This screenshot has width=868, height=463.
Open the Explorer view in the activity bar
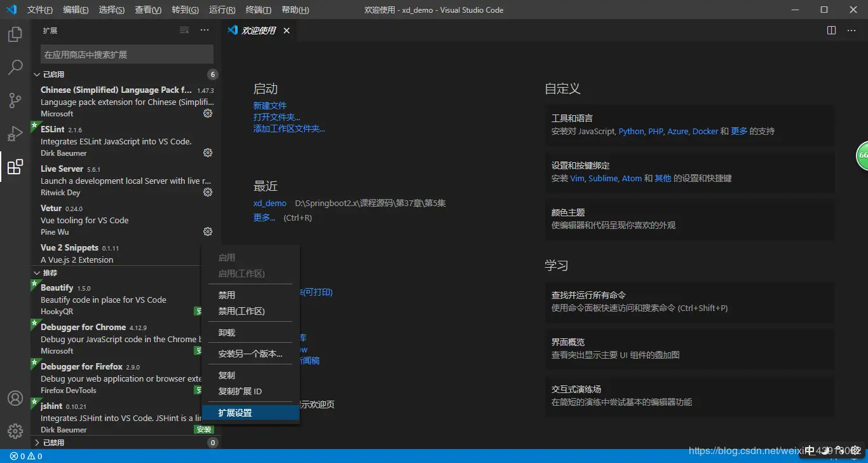(x=15, y=34)
